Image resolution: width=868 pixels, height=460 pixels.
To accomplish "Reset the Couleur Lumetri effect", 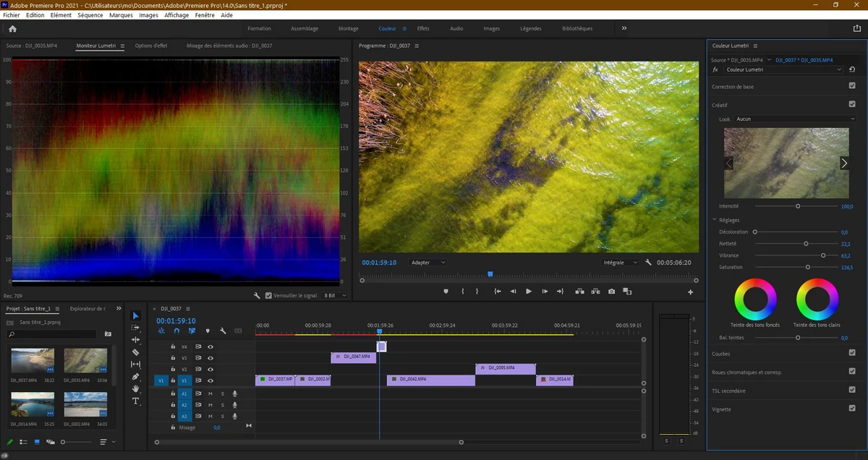I will click(x=852, y=70).
